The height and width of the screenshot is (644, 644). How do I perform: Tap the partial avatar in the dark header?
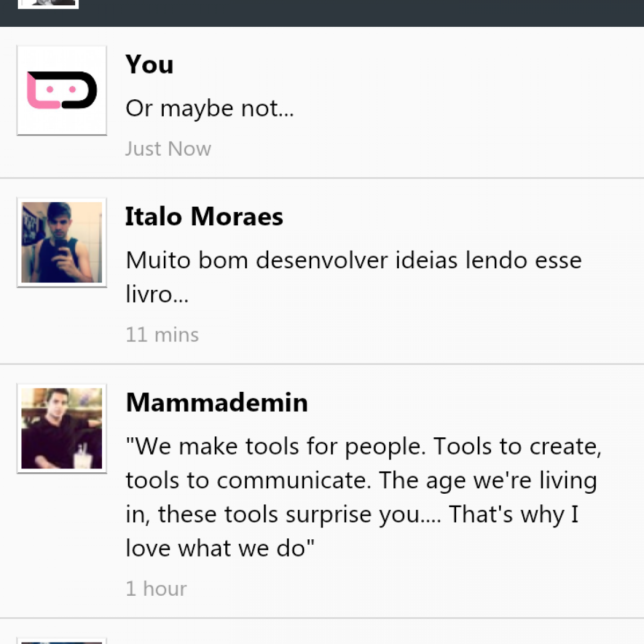[48, 4]
